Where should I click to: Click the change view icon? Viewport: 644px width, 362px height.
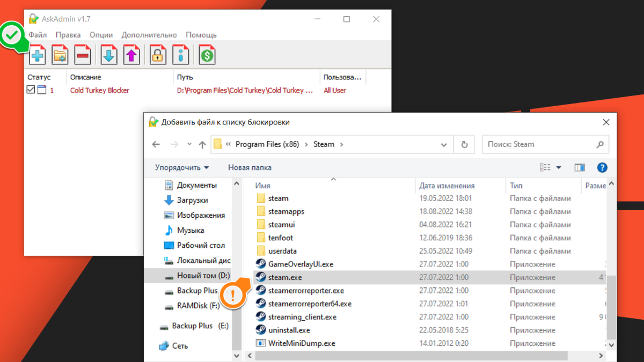point(545,167)
